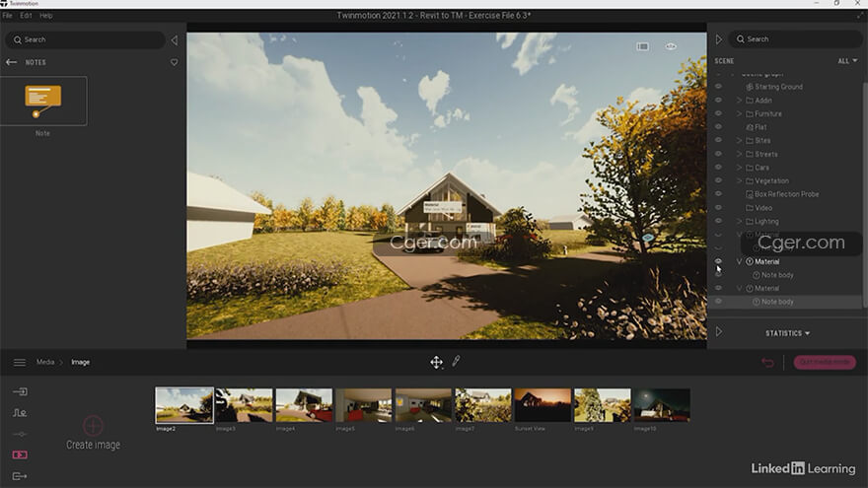Expand the Furniture folder
This screenshot has height=488, width=868.
point(739,113)
